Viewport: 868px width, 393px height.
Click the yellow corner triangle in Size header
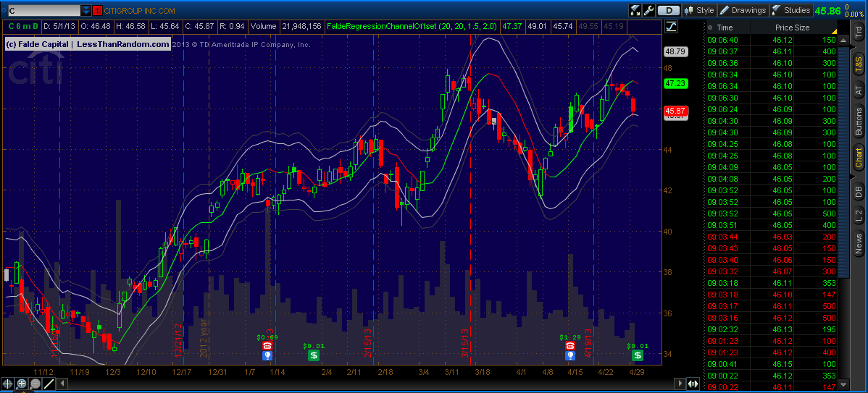834,30
